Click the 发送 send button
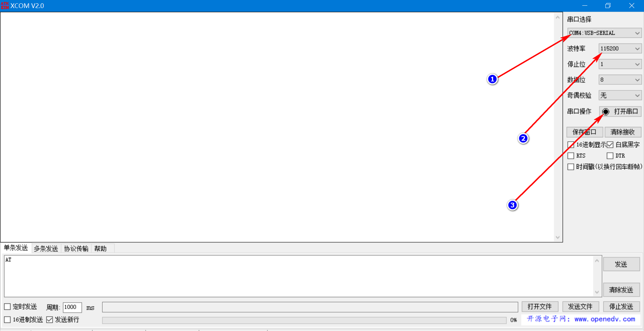Viewport: 644px width, 331px height. [x=621, y=264]
